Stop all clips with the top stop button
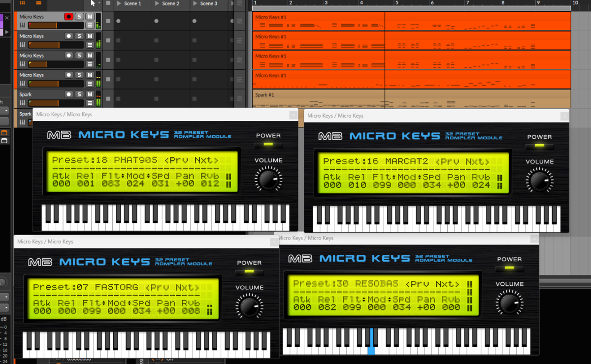This screenshot has width=591, height=364. coord(107,3)
